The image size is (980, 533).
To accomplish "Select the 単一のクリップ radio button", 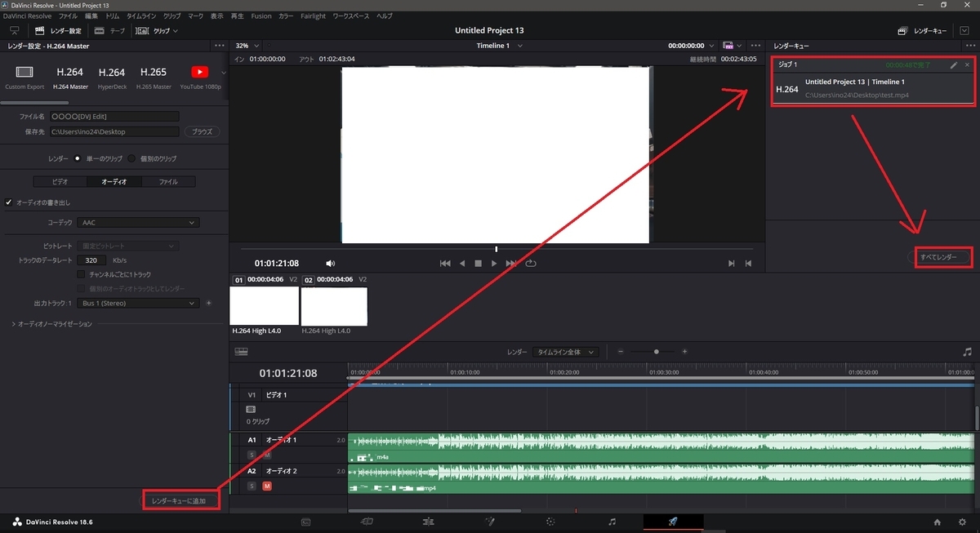I will tap(78, 158).
